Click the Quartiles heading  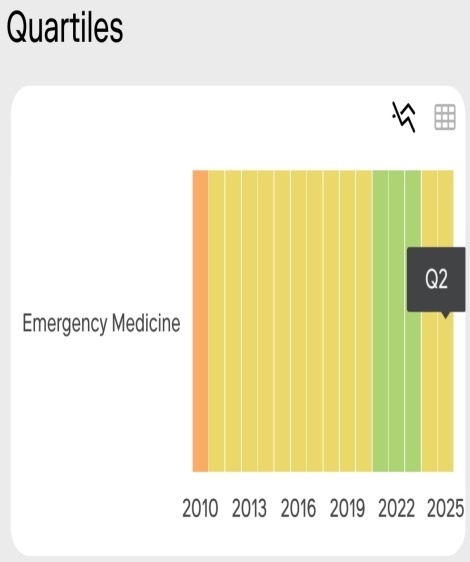pyautogui.click(x=65, y=28)
